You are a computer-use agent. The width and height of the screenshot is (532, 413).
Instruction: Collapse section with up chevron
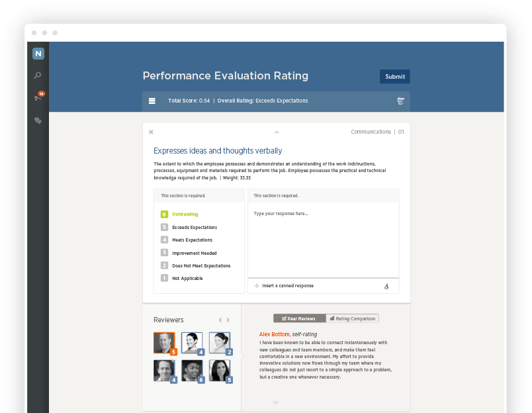coord(277,132)
